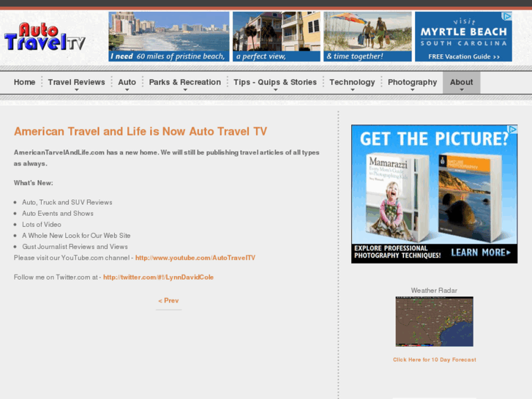Open Tips - Quips & Stories menu
This screenshot has height=399, width=532.
pos(275,82)
